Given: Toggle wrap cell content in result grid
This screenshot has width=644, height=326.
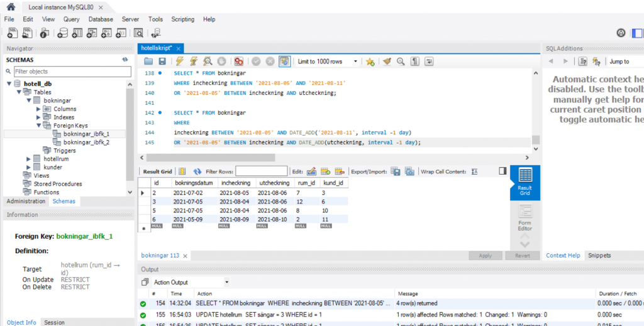Looking at the screenshot, I should point(474,171).
